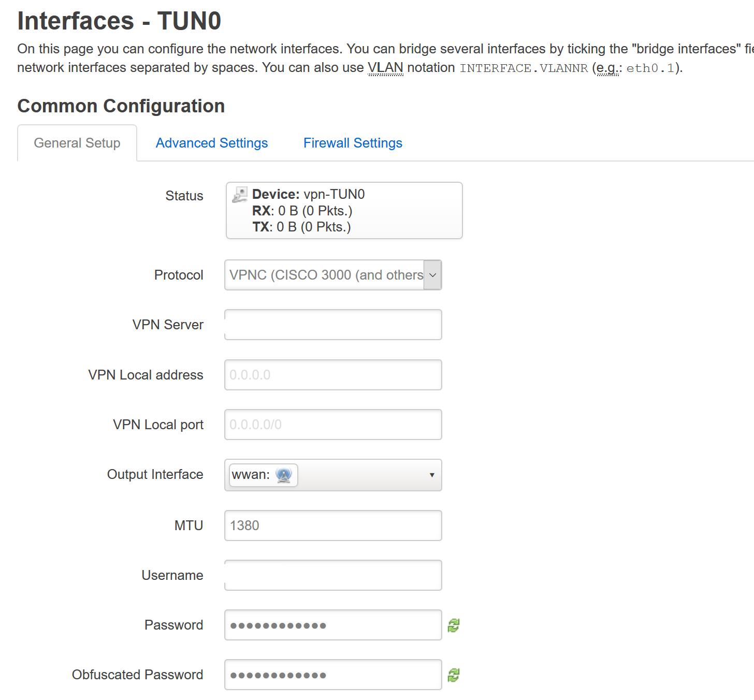Click the underlined VLAN abbreviation
This screenshot has height=700, width=754.
[385, 68]
